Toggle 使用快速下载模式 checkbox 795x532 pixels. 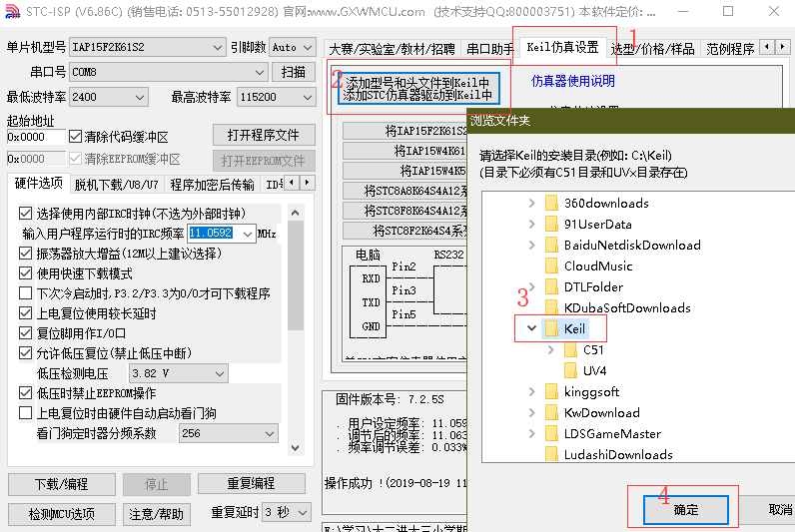(x=25, y=273)
